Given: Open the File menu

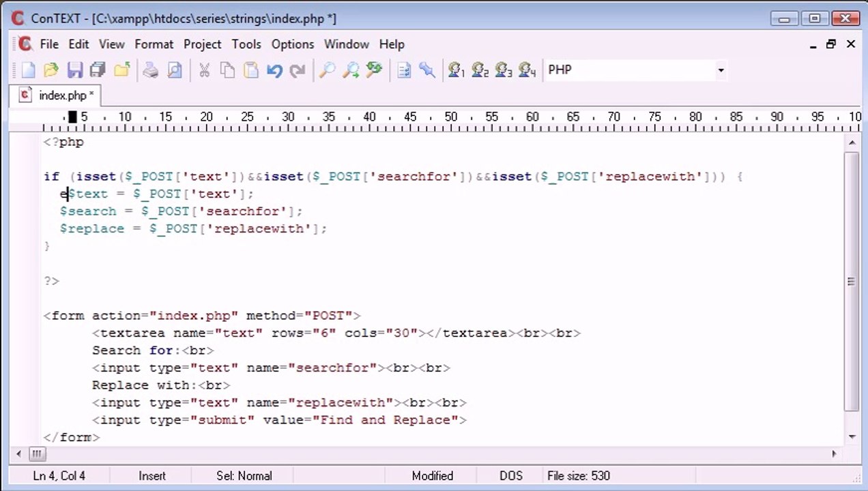Looking at the screenshot, I should (x=49, y=44).
